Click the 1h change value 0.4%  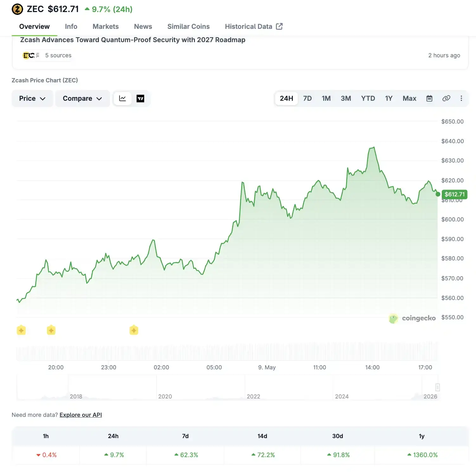(46, 455)
